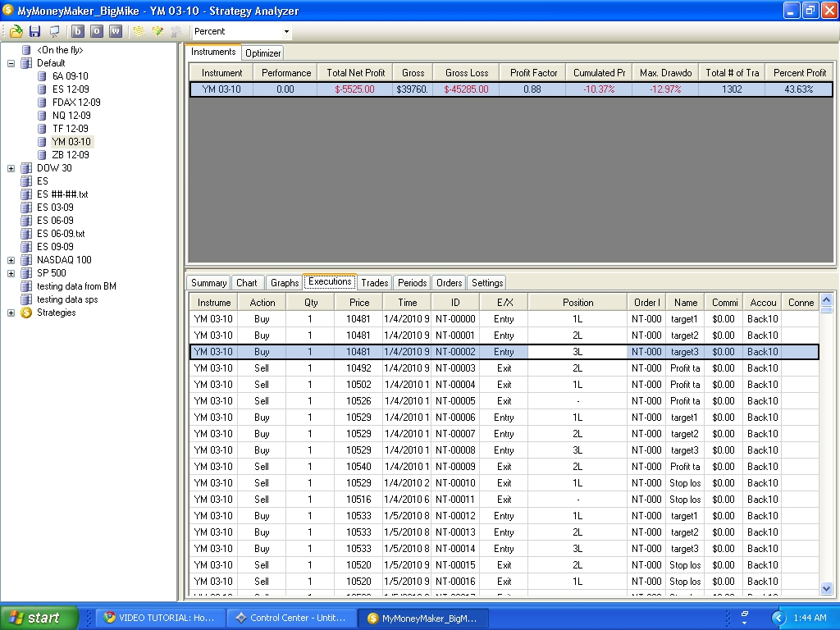840x630 pixels.
Task: Open the Orders tab
Action: 449,283
